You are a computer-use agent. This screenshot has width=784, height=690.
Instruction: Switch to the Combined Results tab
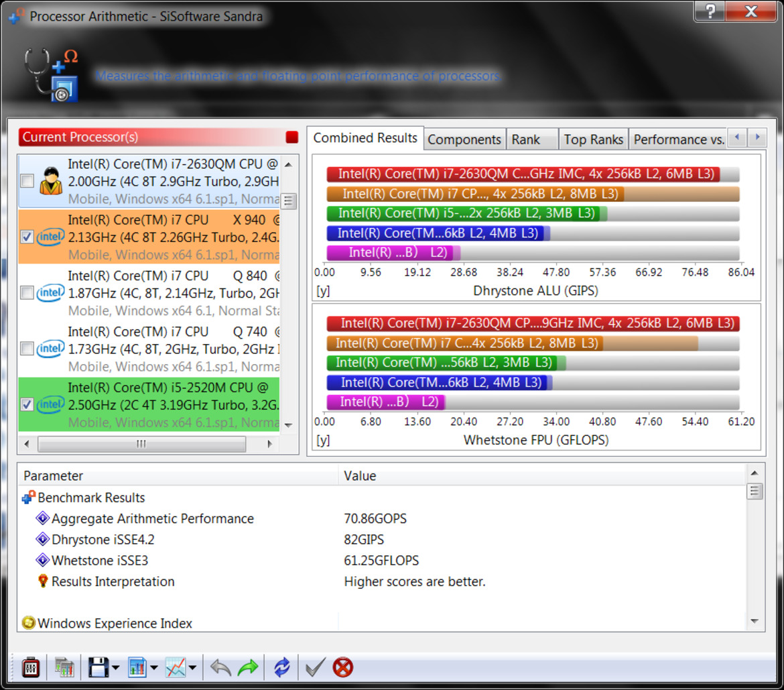(x=365, y=138)
